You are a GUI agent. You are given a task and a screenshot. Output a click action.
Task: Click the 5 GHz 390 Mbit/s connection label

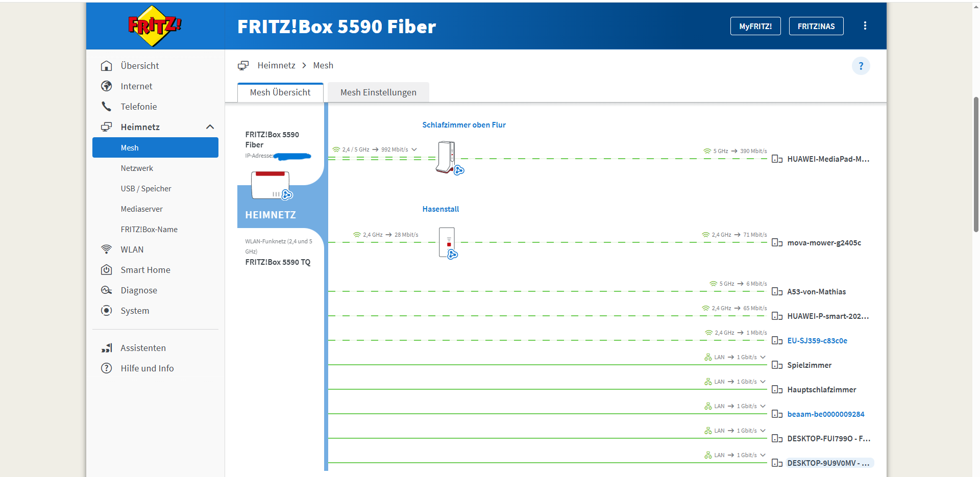point(735,151)
